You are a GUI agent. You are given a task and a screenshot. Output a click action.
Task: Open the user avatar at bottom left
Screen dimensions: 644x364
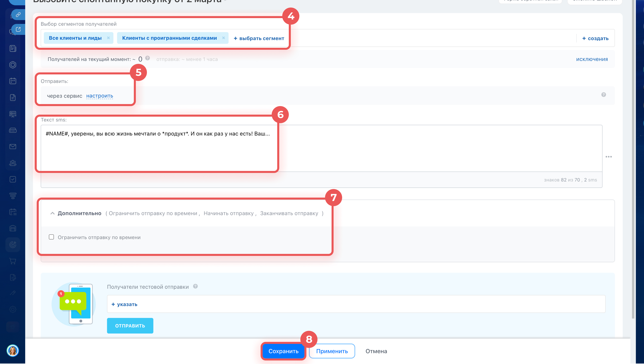13,350
